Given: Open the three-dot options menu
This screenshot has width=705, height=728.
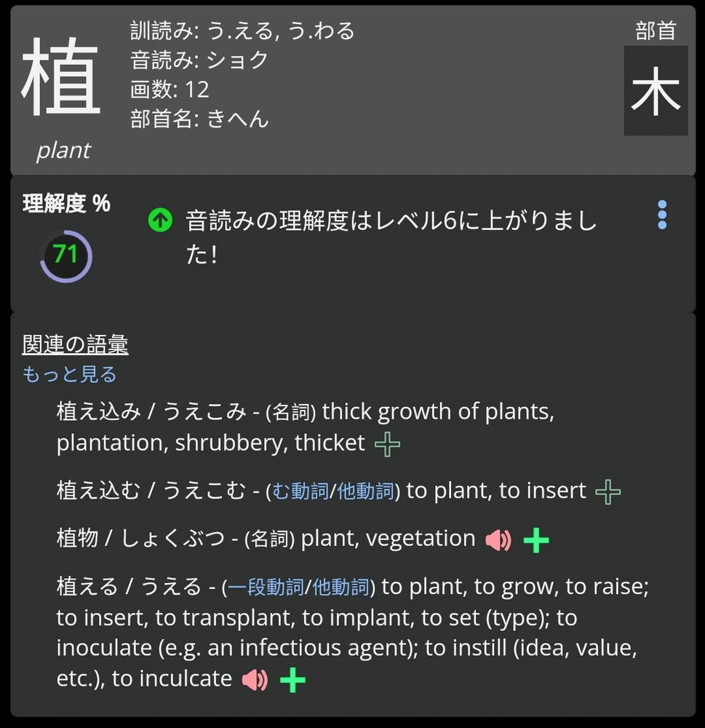Looking at the screenshot, I should [x=662, y=215].
